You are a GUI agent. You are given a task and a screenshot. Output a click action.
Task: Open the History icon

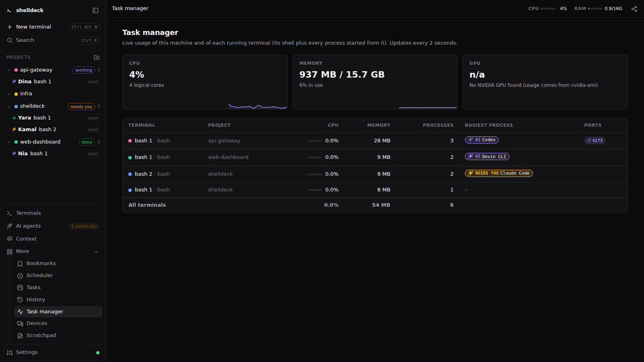[20, 300]
